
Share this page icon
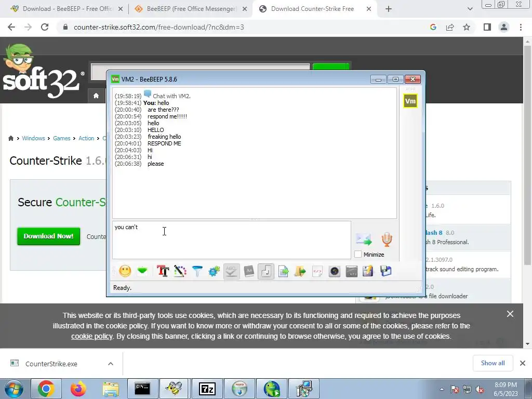pos(450,27)
